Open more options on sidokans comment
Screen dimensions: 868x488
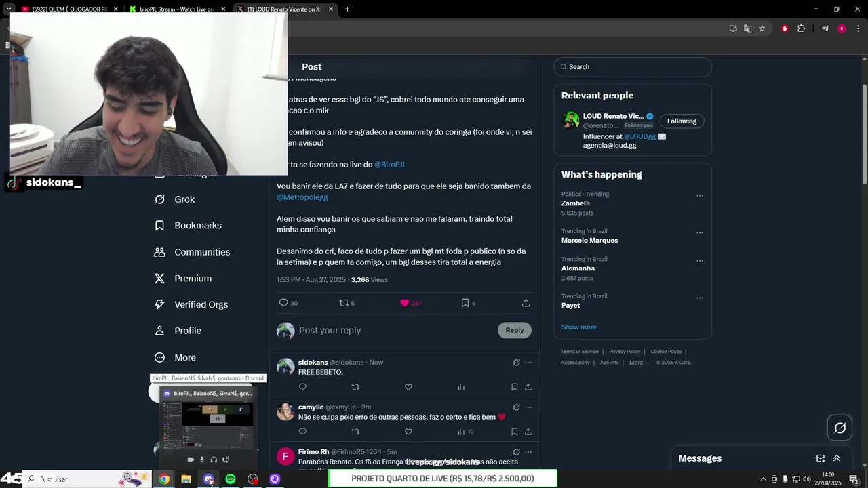coord(528,363)
